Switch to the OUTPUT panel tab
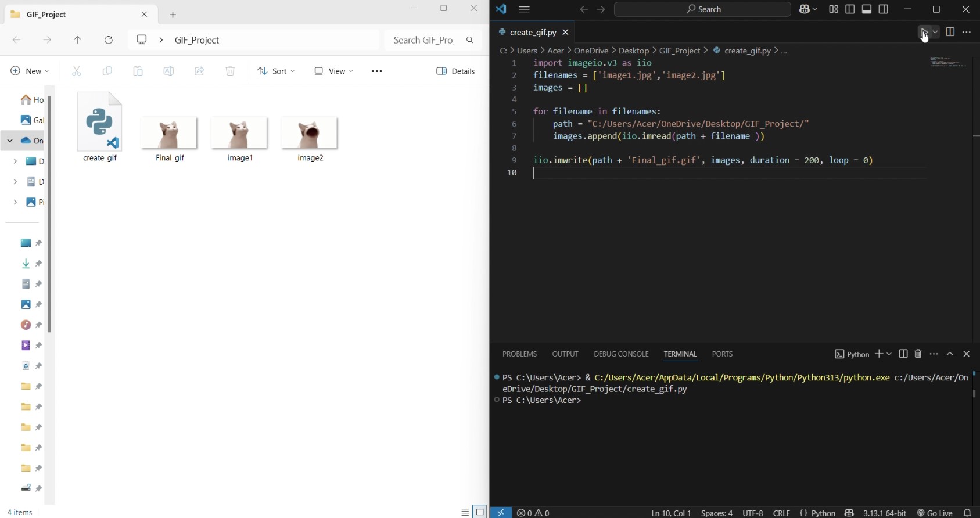Viewport: 980px width, 518px height. click(565, 354)
